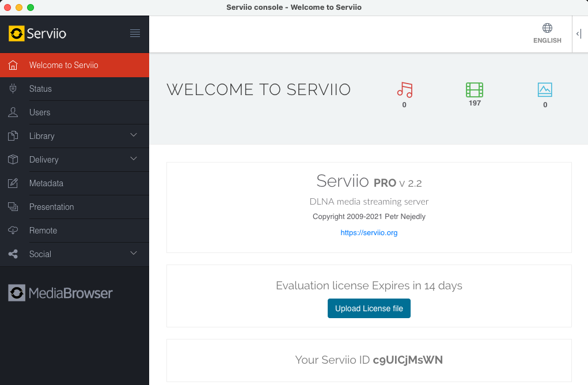
Task: Click the share icon next to Social
Action: coord(13,254)
